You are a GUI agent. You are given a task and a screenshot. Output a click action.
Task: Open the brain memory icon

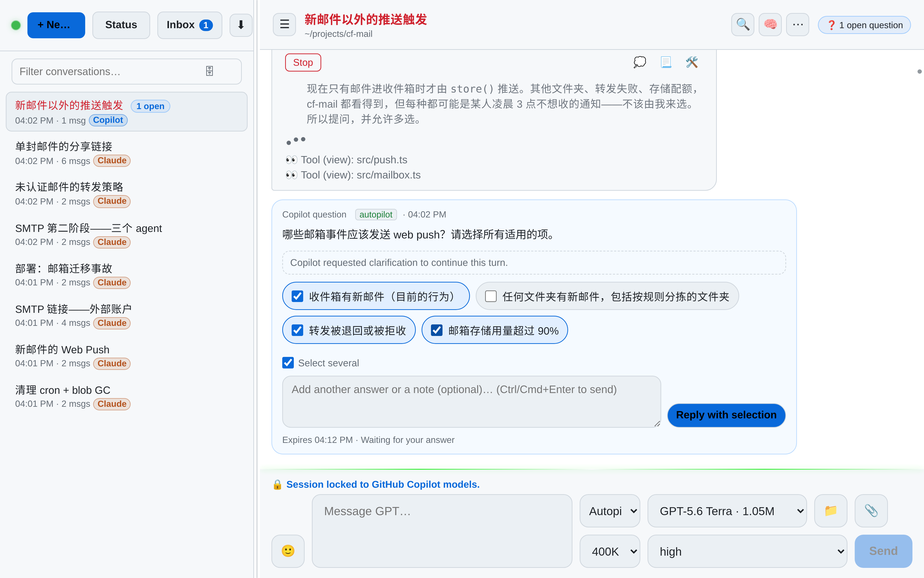[770, 25]
